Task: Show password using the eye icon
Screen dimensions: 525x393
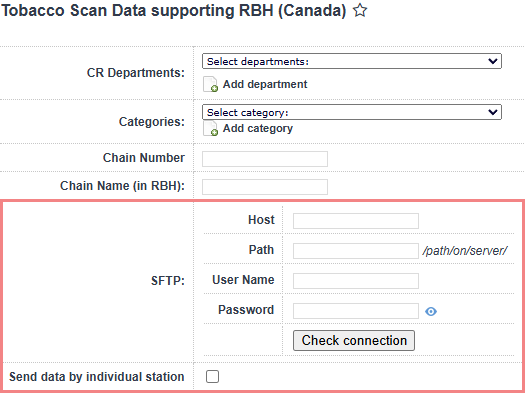Action: [431, 312]
